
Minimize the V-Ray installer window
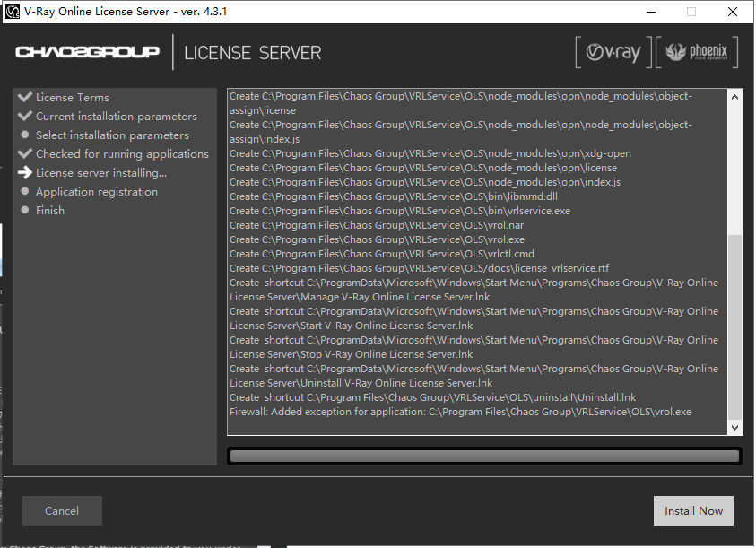[x=651, y=12]
